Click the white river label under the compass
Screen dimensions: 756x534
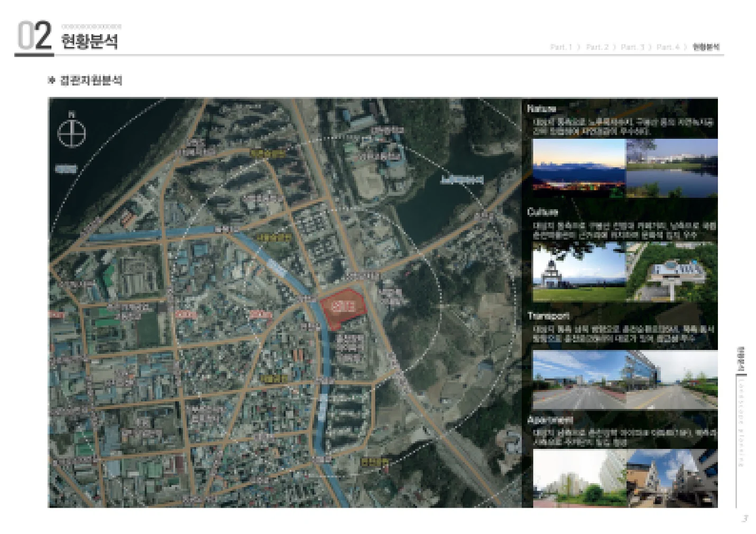click(x=66, y=169)
